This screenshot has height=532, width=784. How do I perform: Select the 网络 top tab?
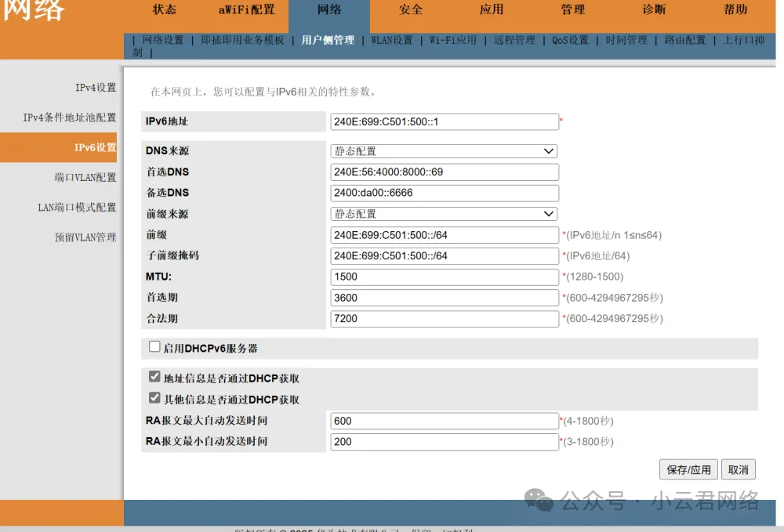pyautogui.click(x=329, y=9)
